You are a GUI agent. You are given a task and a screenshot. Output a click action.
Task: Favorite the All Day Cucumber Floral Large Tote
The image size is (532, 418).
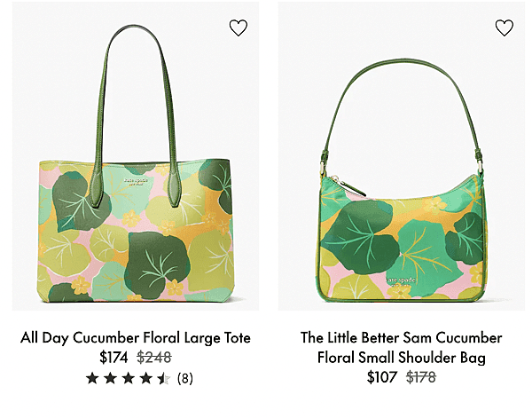(x=239, y=28)
